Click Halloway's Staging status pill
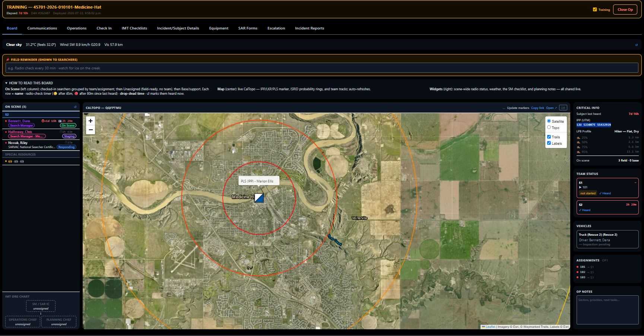This screenshot has height=336, width=644. click(69, 136)
